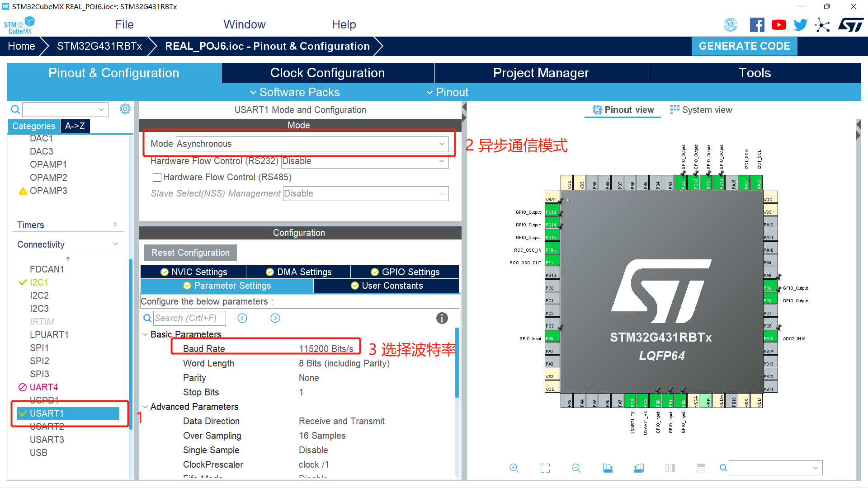Rotate the chip view counter-clockwise

pos(639,468)
